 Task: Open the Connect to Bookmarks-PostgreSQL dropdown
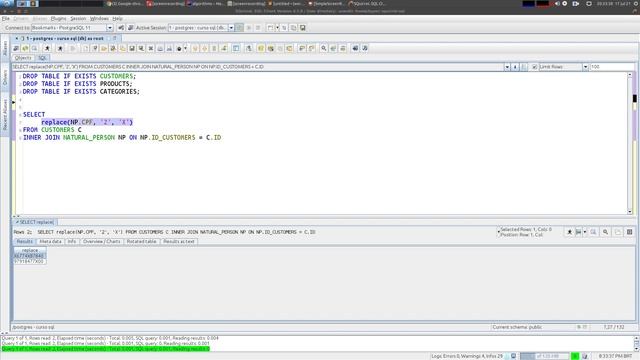(109, 28)
